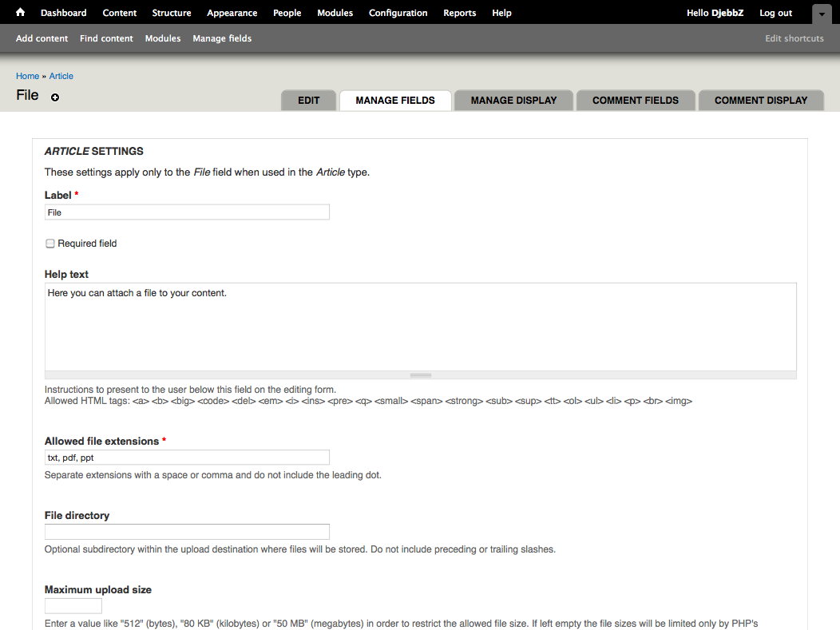Click the Edit shortcuts link
The image size is (840, 630).
click(794, 38)
